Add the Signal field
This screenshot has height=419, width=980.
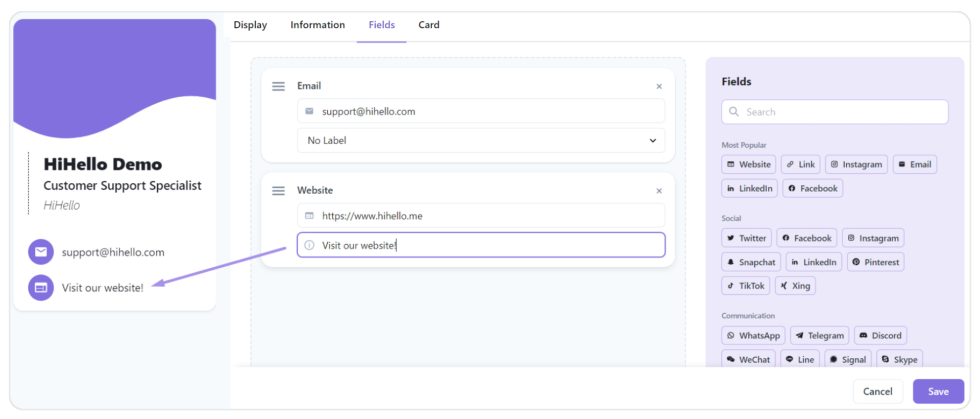pyautogui.click(x=848, y=359)
